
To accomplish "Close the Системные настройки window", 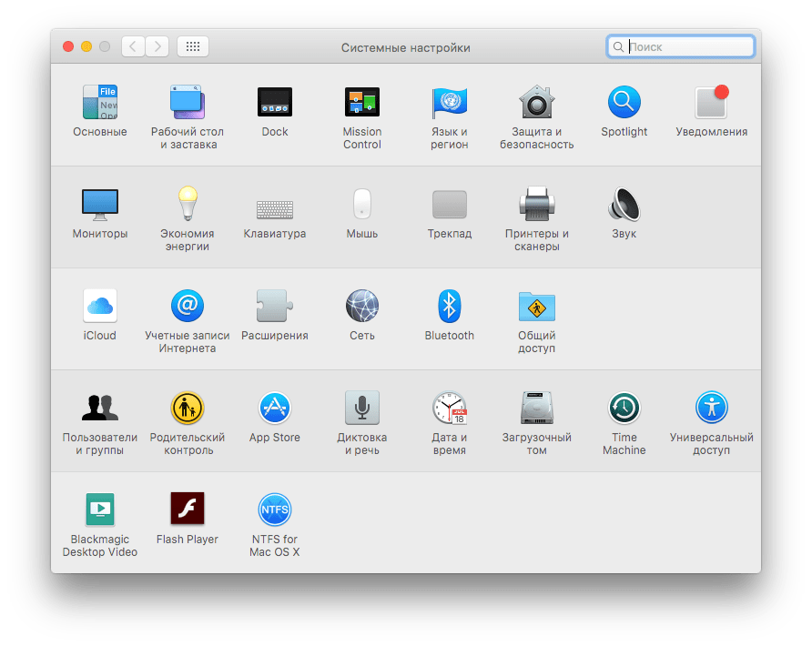I will pos(68,46).
